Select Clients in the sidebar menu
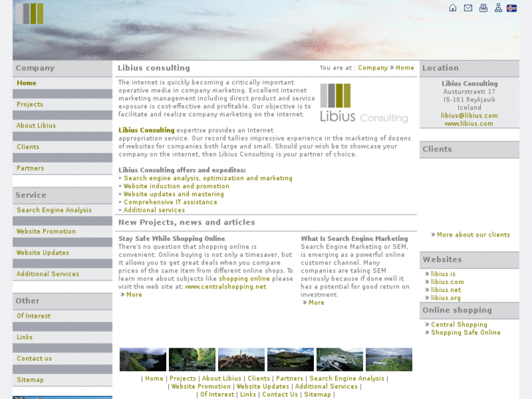 click(x=28, y=146)
